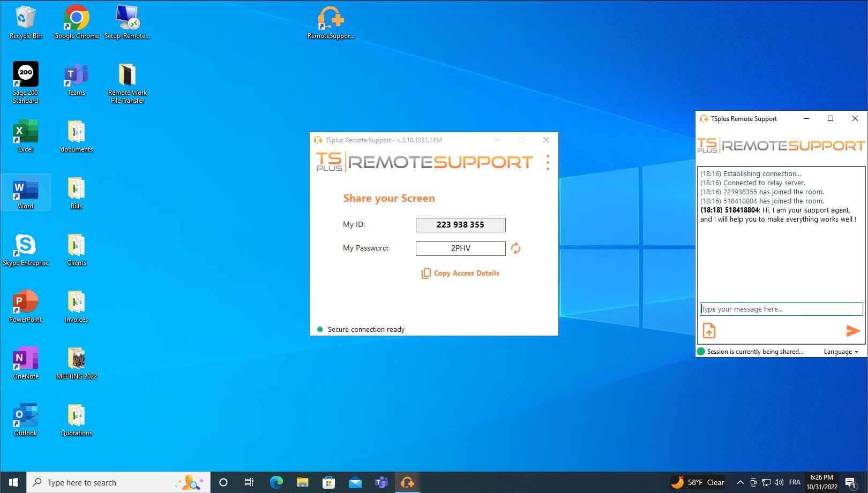Open the clock showing 6:26 PM
The image size is (868, 493).
click(822, 482)
